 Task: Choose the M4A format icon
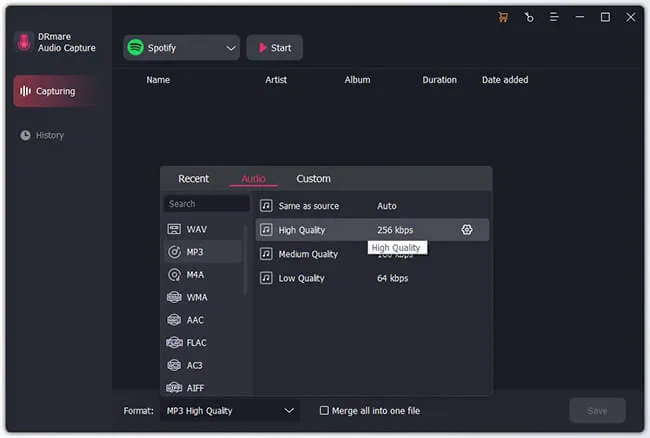(175, 274)
